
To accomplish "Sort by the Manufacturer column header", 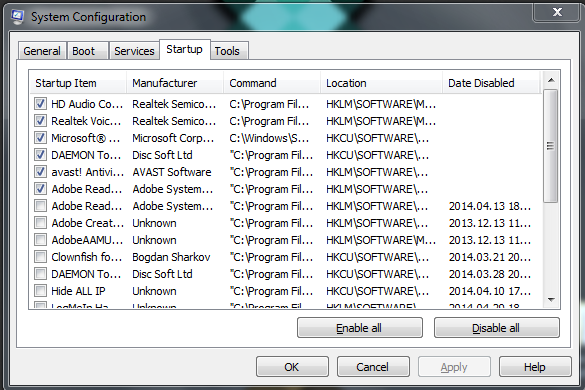I will (x=175, y=83).
